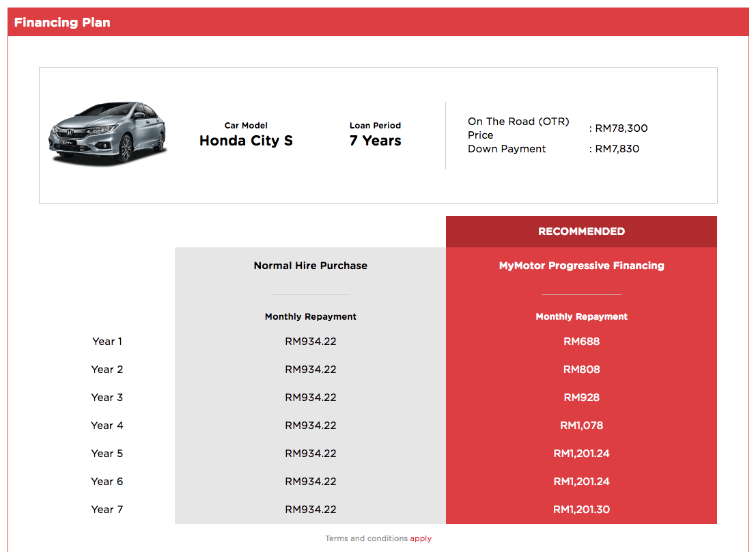The height and width of the screenshot is (552, 756).
Task: Select the 'RM78,300' OTR price value
Action: click(621, 128)
